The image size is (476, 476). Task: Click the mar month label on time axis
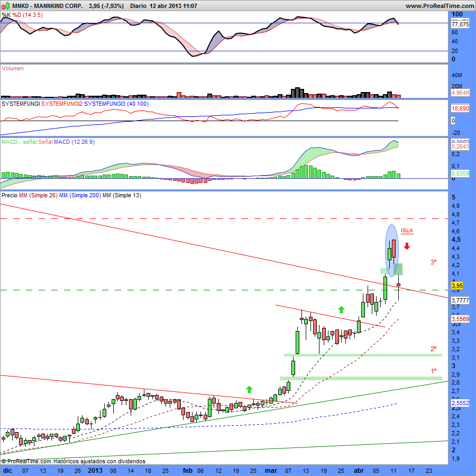point(271,471)
